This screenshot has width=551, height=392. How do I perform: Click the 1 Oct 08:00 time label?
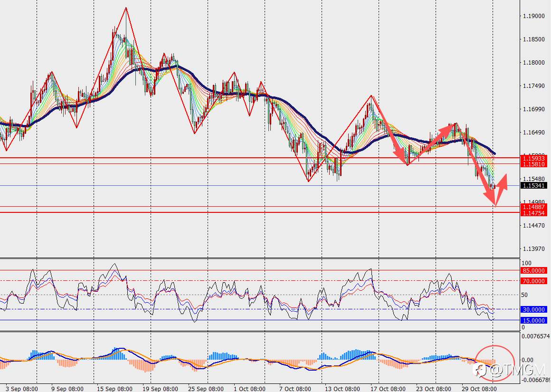point(249,389)
